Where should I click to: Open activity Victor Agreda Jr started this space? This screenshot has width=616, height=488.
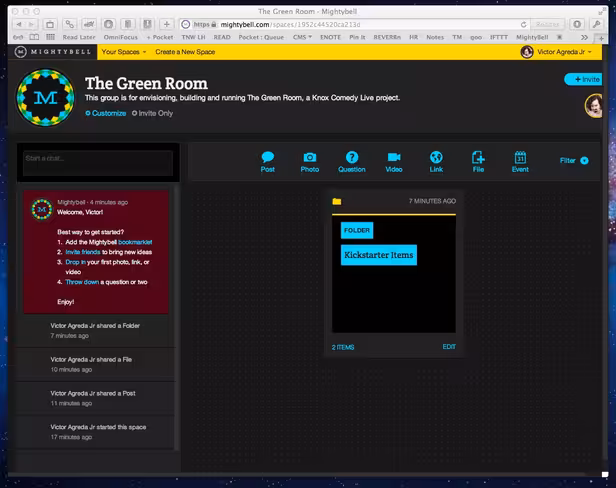(x=95, y=432)
